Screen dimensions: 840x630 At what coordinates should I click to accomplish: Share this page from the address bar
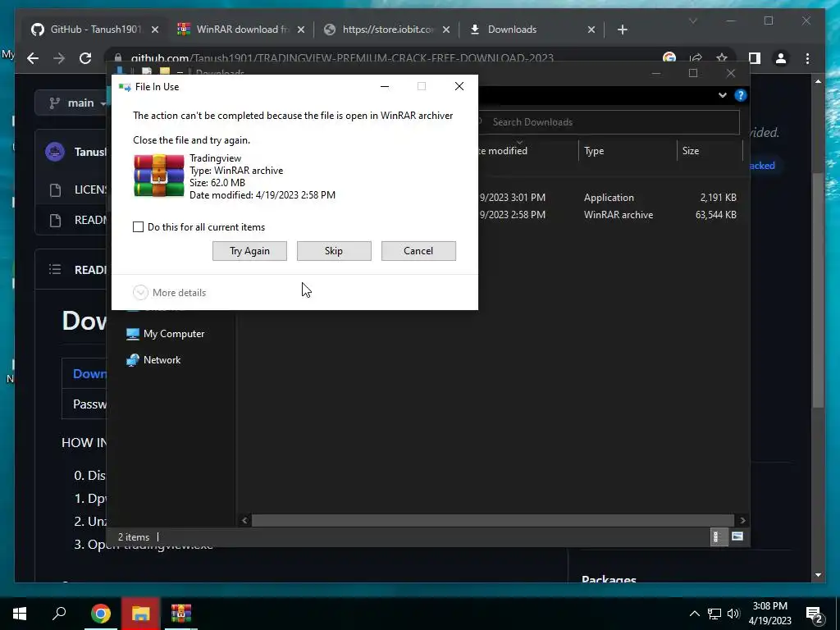(x=696, y=58)
